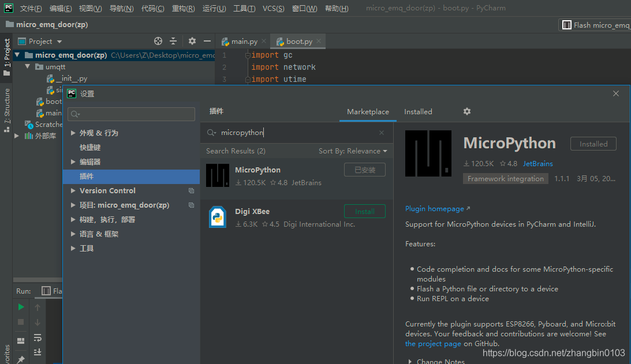The width and height of the screenshot is (631, 364).
Task: Expand the 语言 & 框架 settings section
Action: [x=73, y=234]
